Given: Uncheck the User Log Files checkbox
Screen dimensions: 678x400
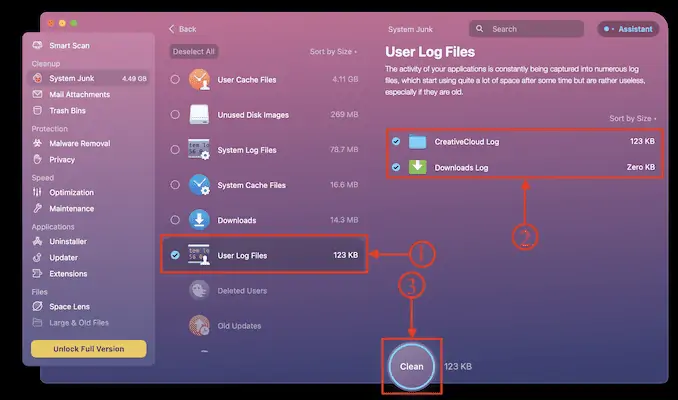Looking at the screenshot, I should [x=176, y=256].
